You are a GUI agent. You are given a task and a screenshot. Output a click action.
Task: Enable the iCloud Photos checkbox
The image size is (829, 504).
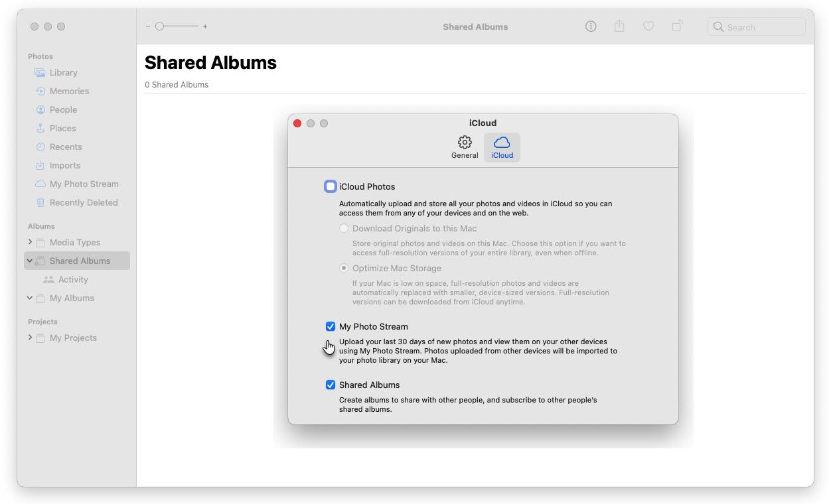tap(331, 187)
